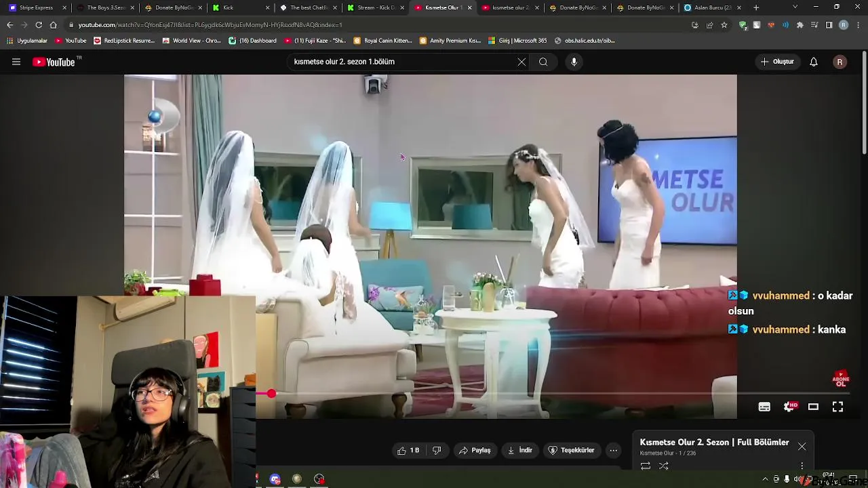The width and height of the screenshot is (868, 488).
Task: Open Chrome three-dot menu
Action: [x=858, y=25]
